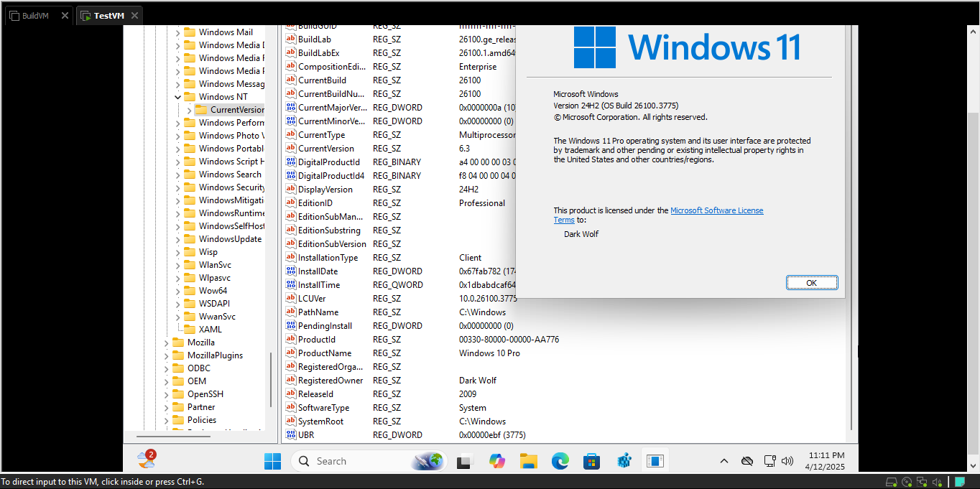This screenshot has width=980, height=489.
Task: Show hidden system tray icons
Action: tap(724, 461)
